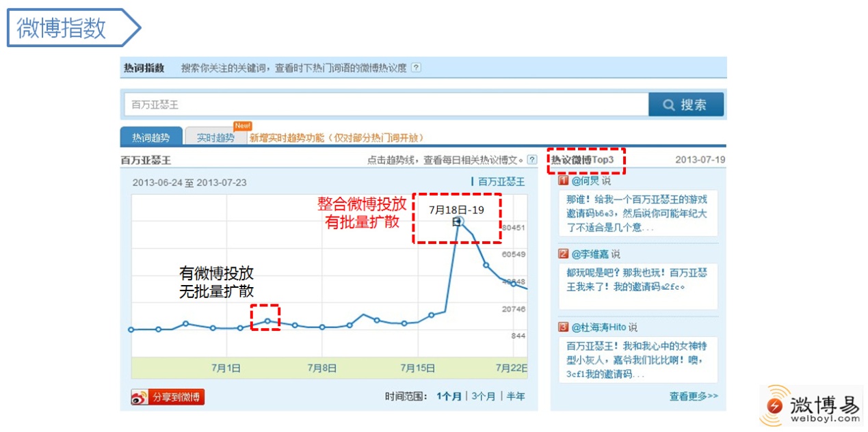
Task: Open the help icon beside 微博热议度
Action: (416, 68)
